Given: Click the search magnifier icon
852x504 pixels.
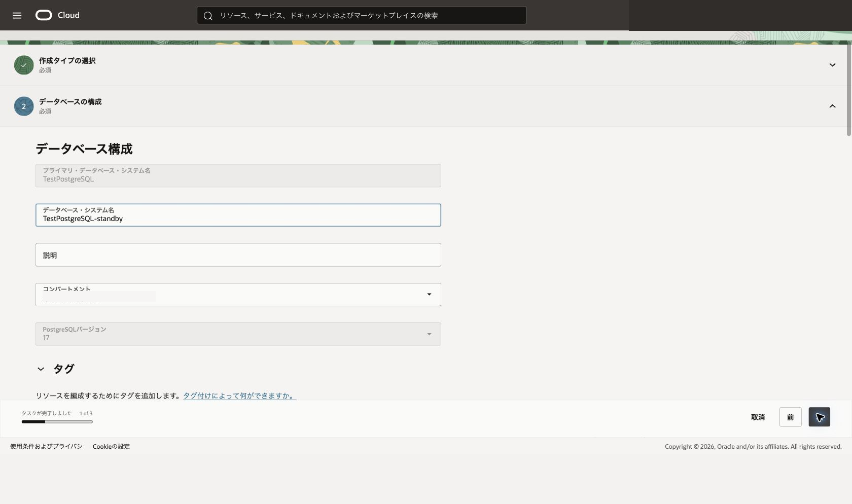Looking at the screenshot, I should [208, 16].
